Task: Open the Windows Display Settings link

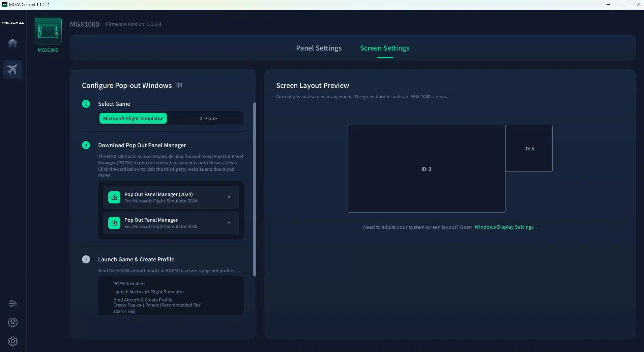Action: click(504, 227)
